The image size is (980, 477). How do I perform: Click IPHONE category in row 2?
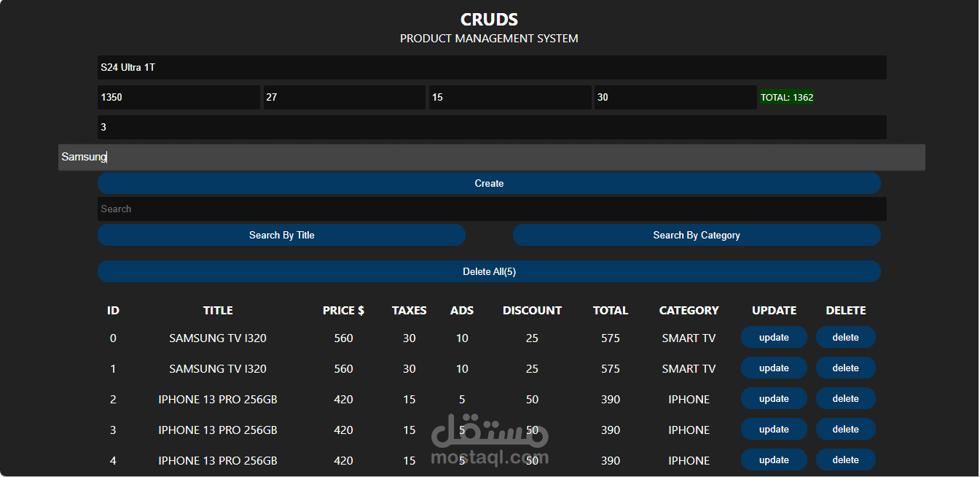pos(689,400)
